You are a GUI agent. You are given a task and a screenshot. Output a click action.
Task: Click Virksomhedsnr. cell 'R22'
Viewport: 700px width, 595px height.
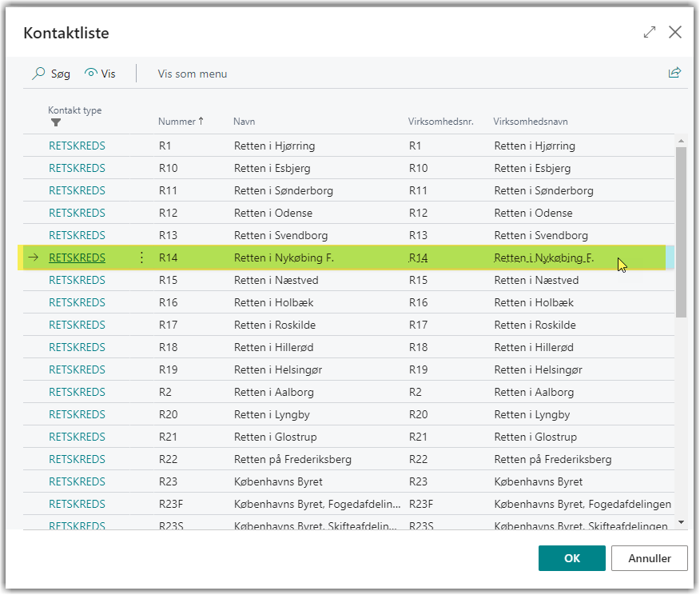pos(418,459)
